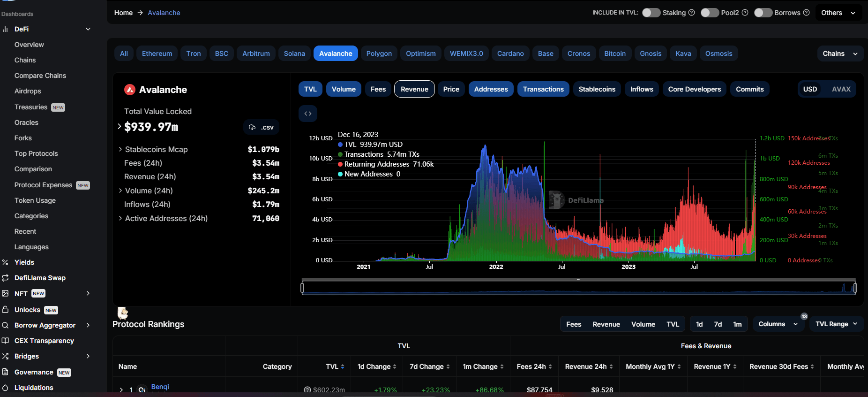Open the Chains dropdown
This screenshot has height=397, width=868.
coord(840,53)
